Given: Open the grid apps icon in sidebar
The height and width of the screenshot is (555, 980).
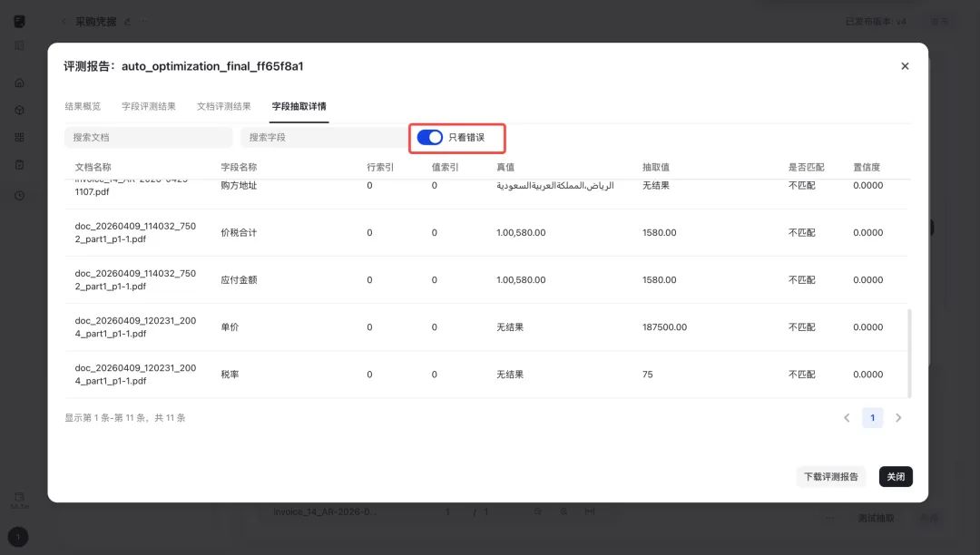Looking at the screenshot, I should (19, 137).
